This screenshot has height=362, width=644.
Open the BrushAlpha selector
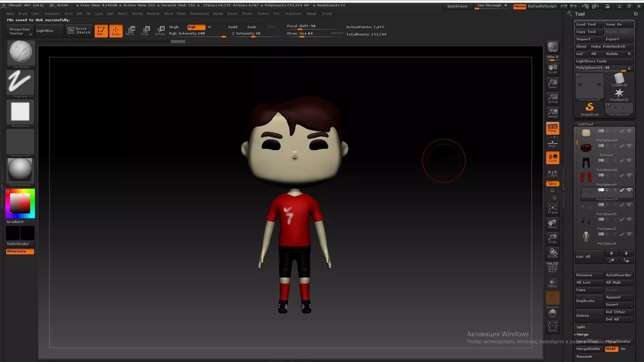[20, 113]
